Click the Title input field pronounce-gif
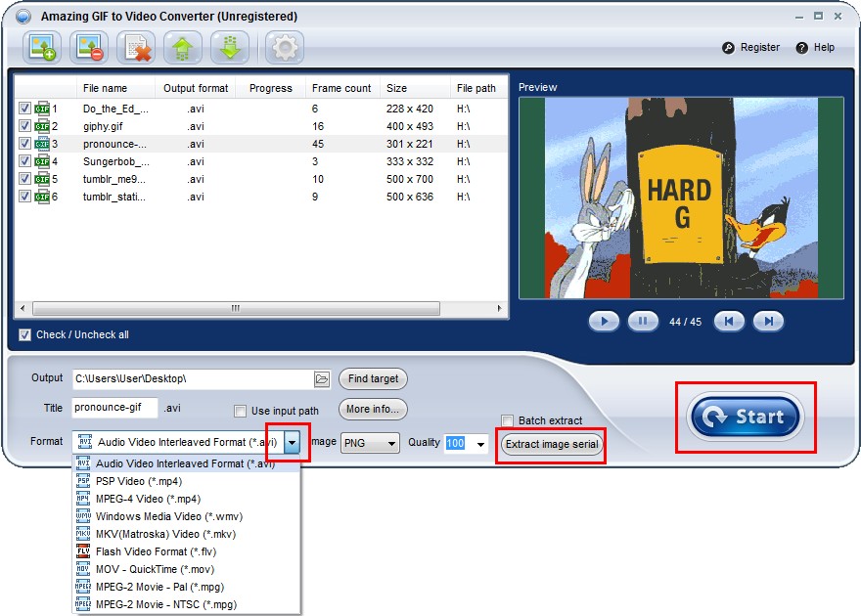861x616 pixels. 114,408
